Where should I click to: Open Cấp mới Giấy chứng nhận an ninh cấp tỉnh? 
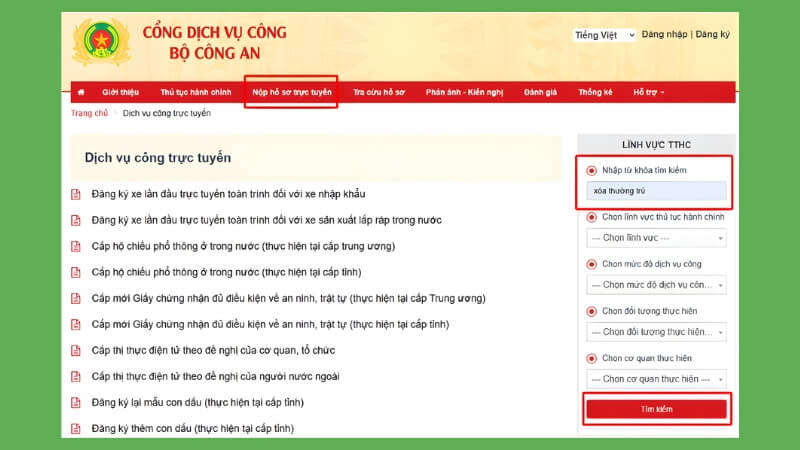point(270,324)
